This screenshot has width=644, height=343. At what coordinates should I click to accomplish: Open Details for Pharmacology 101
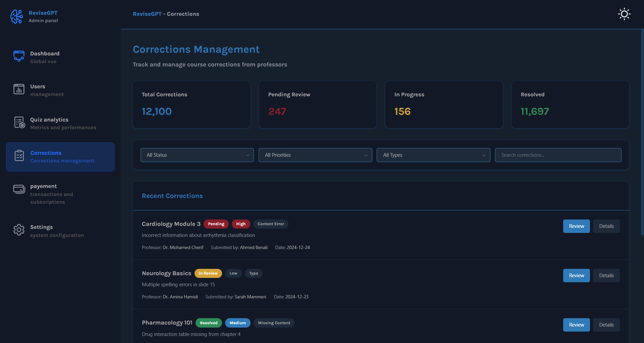(606, 325)
